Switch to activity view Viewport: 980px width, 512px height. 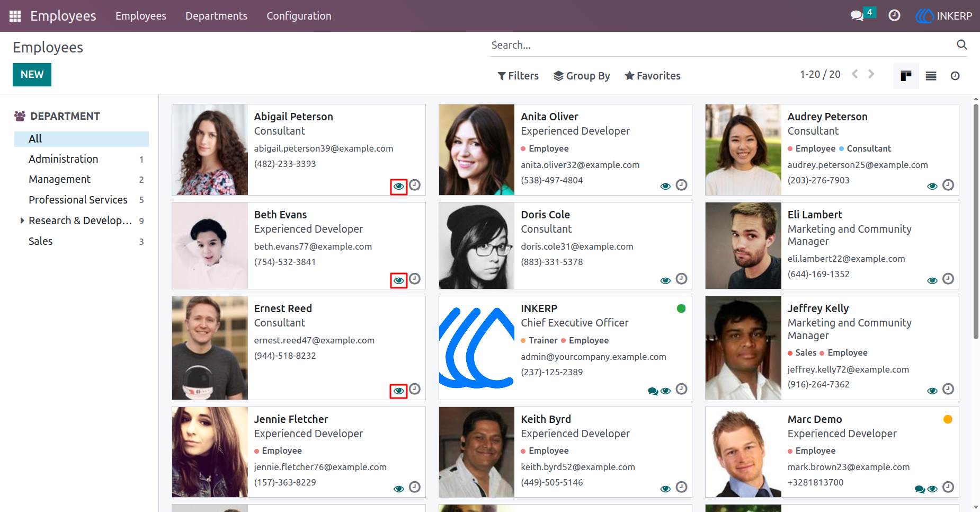click(955, 76)
